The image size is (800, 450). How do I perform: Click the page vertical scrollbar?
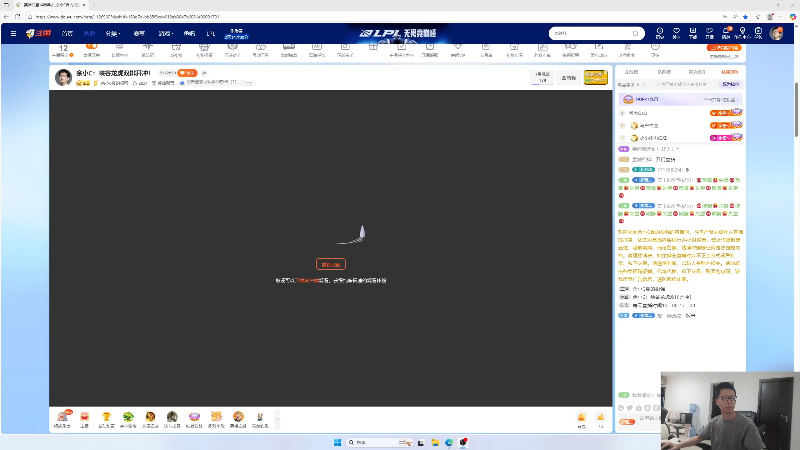(795, 109)
